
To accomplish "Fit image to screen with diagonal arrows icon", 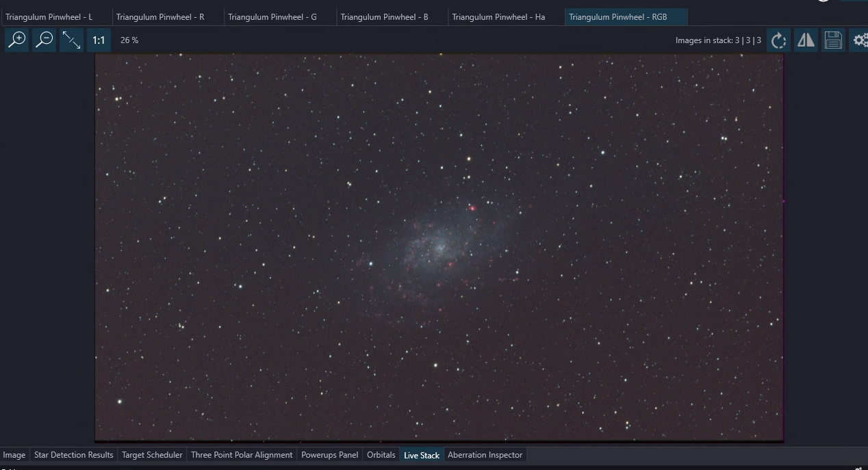I will 71,40.
